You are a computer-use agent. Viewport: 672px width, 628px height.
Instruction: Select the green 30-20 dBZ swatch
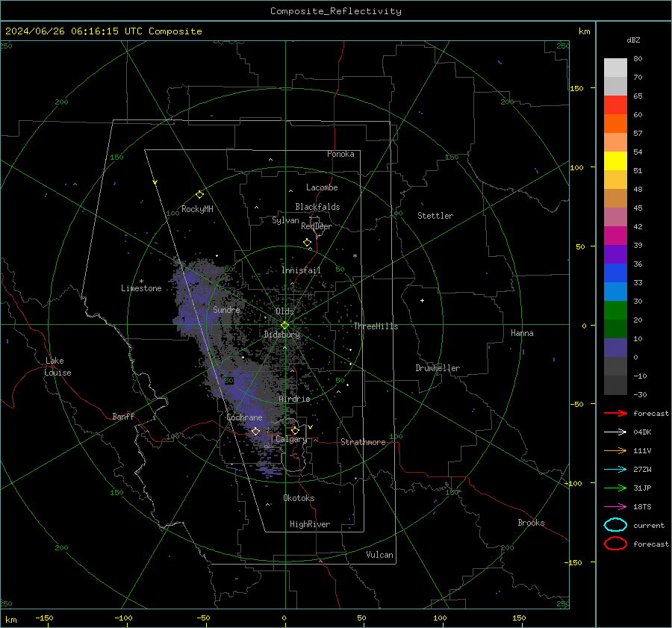615,311
